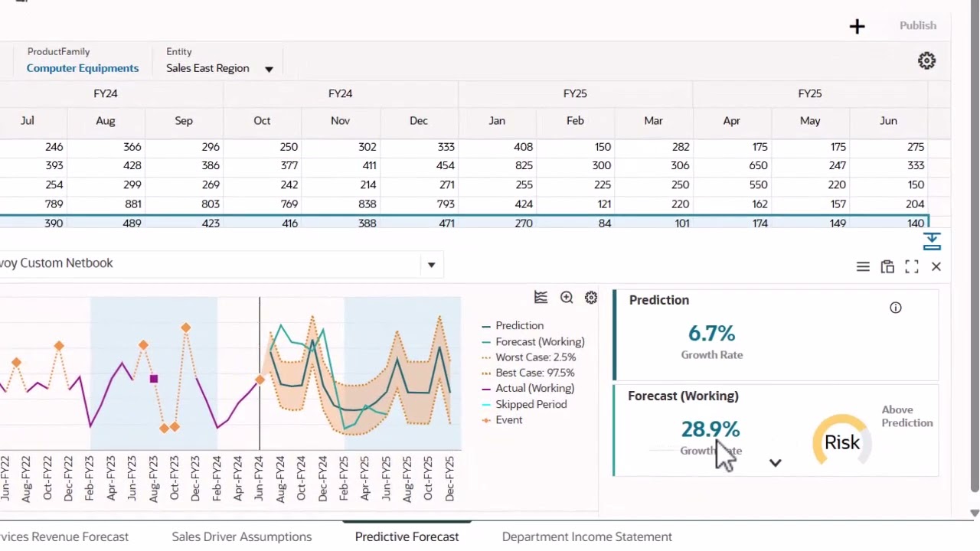
Task: Open the hamburger menu in chart panel
Action: 863,266
